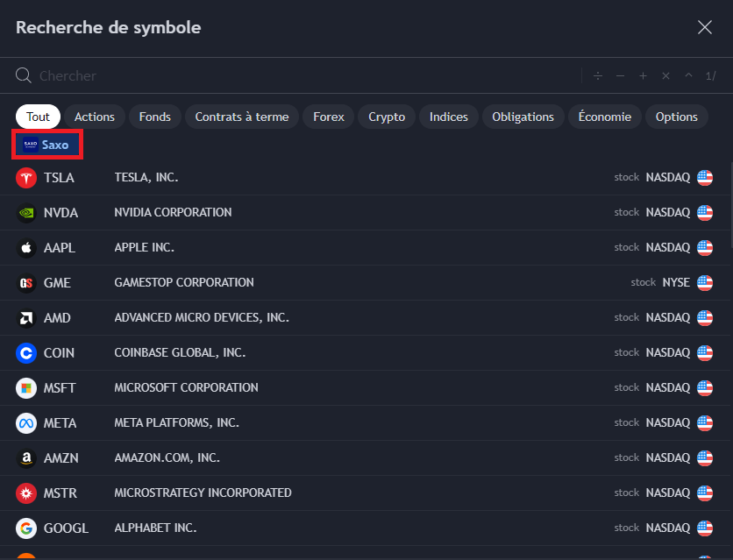This screenshot has width=733, height=560.
Task: Filter symbols by Crypto
Action: coord(387,117)
